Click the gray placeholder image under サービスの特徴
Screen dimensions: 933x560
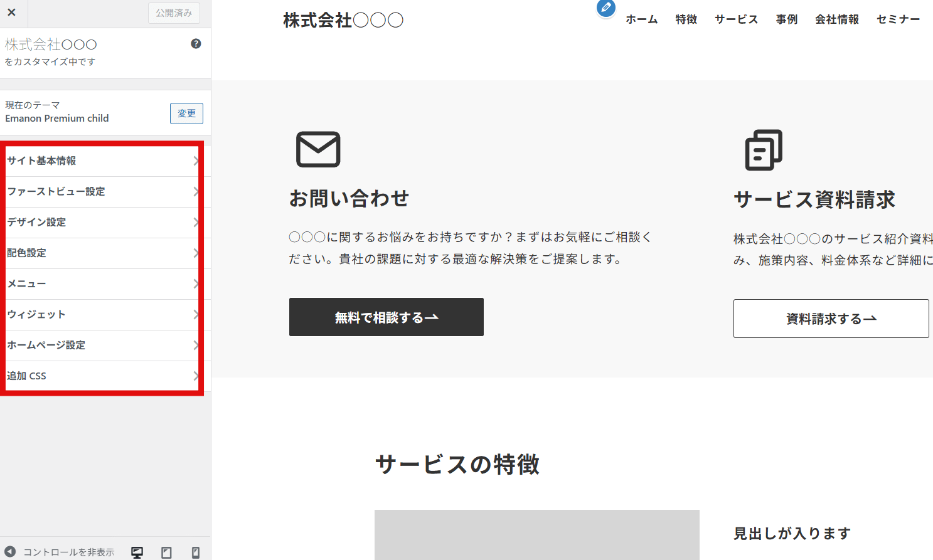click(536, 536)
